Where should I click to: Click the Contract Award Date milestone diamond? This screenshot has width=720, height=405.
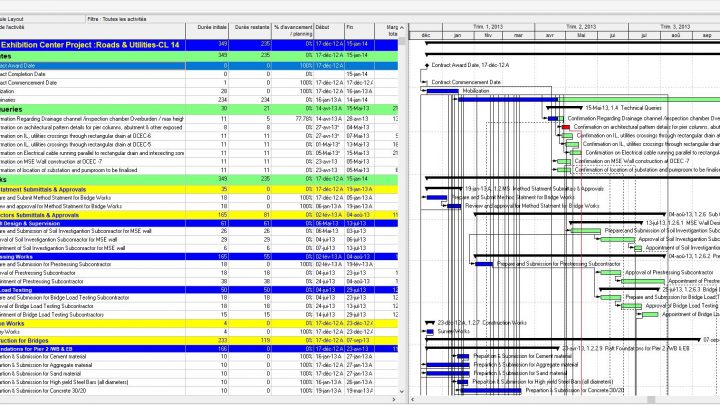pyautogui.click(x=427, y=66)
